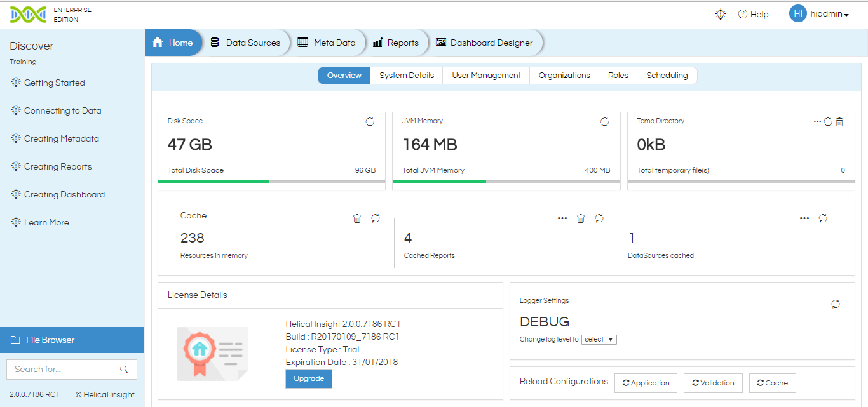The image size is (868, 407).
Task: Expand the hiadmin user dropdown
Action: click(x=830, y=14)
